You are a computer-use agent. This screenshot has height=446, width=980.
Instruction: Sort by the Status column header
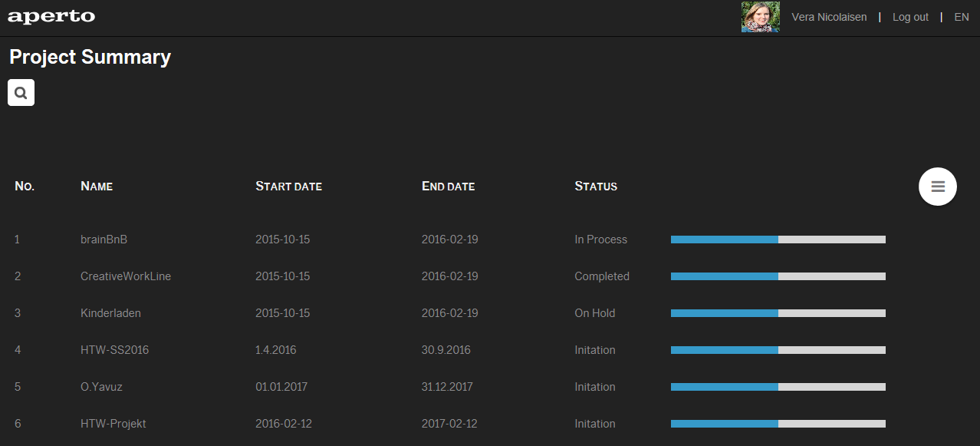coord(596,187)
